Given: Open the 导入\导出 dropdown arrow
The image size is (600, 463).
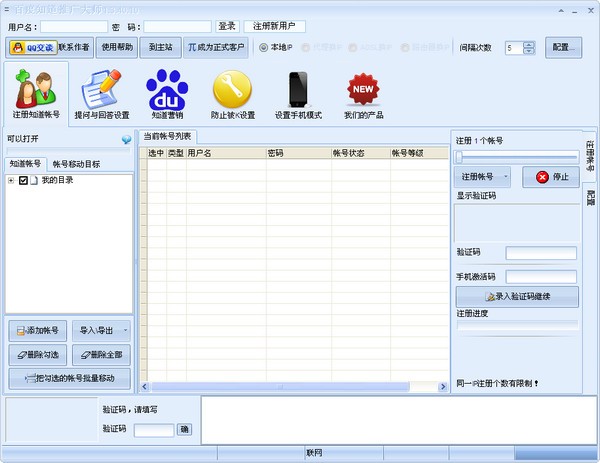Looking at the screenshot, I should click(124, 330).
